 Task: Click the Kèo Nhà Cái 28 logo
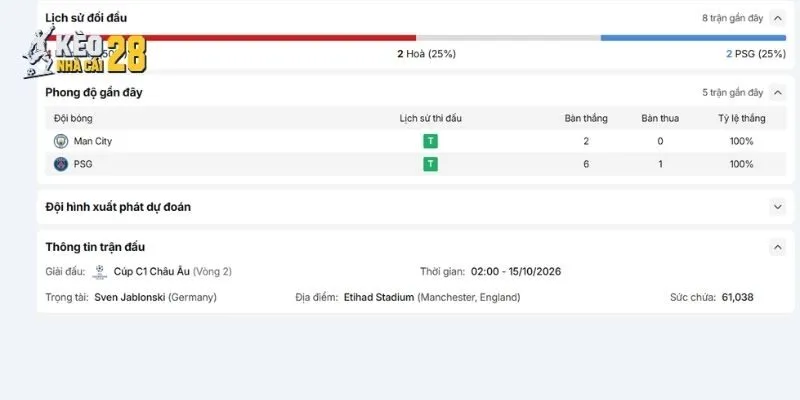tap(85, 53)
